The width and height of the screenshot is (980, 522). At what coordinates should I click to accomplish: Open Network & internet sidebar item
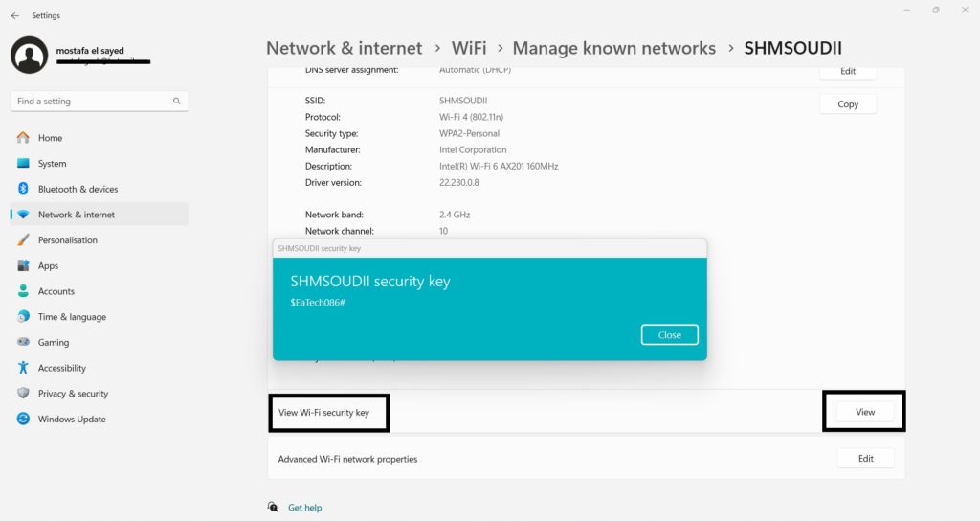76,215
